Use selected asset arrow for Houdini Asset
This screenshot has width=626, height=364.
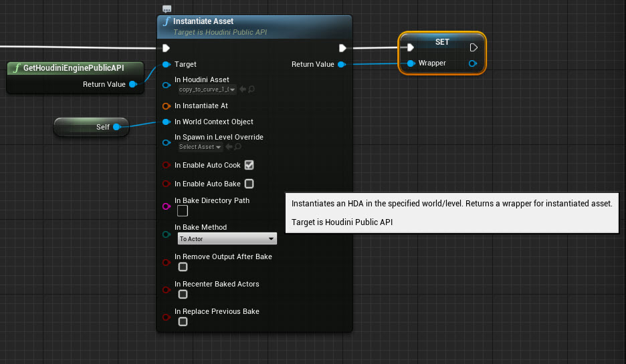click(x=242, y=89)
